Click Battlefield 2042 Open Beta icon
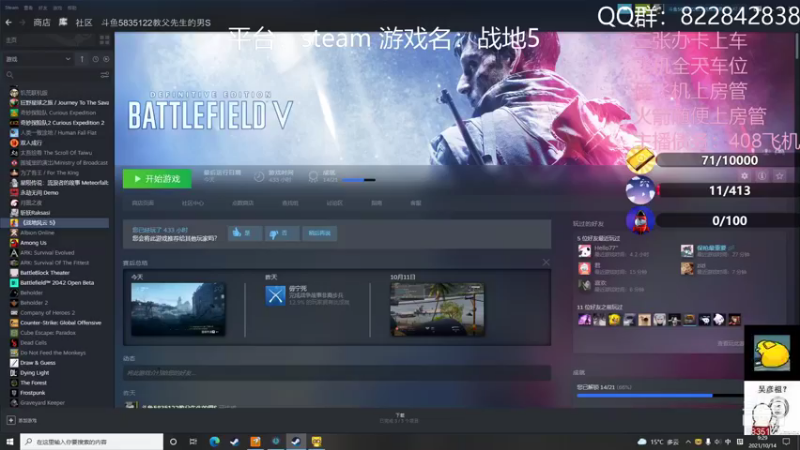Image resolution: width=800 pixels, height=450 pixels. 14,283
